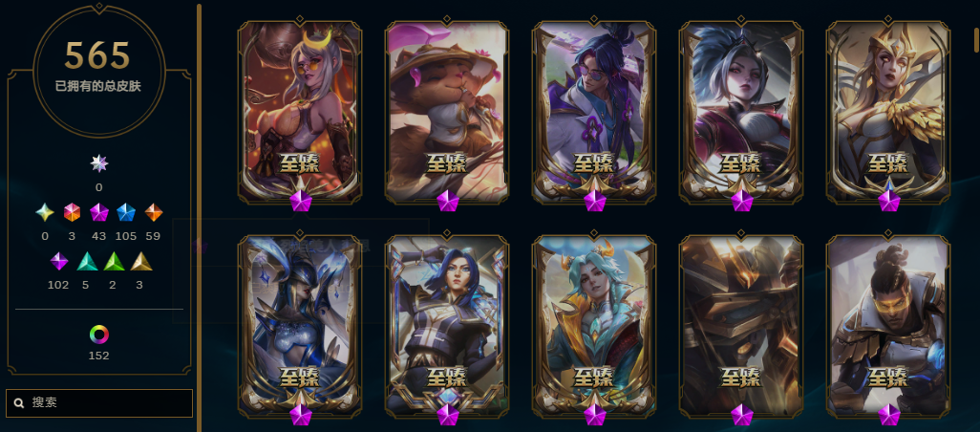The image size is (980, 432).
Task: Click the rainbow chroma ring icon
Action: 98,335
